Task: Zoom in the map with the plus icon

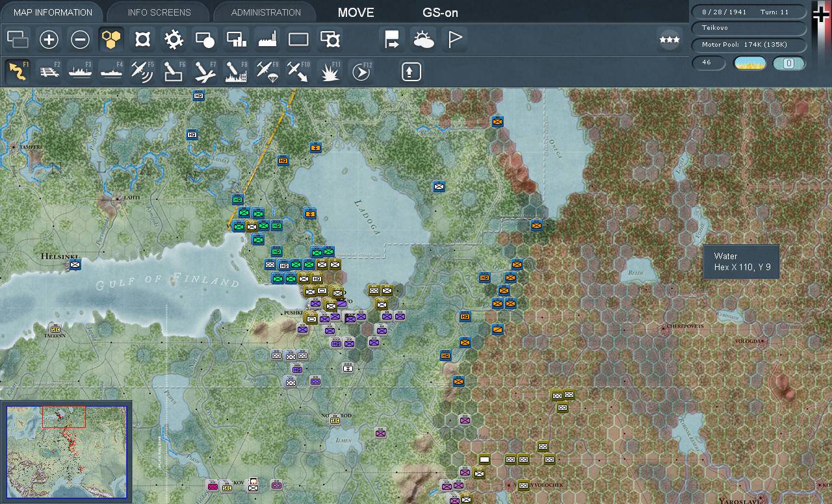Action: 49,40
